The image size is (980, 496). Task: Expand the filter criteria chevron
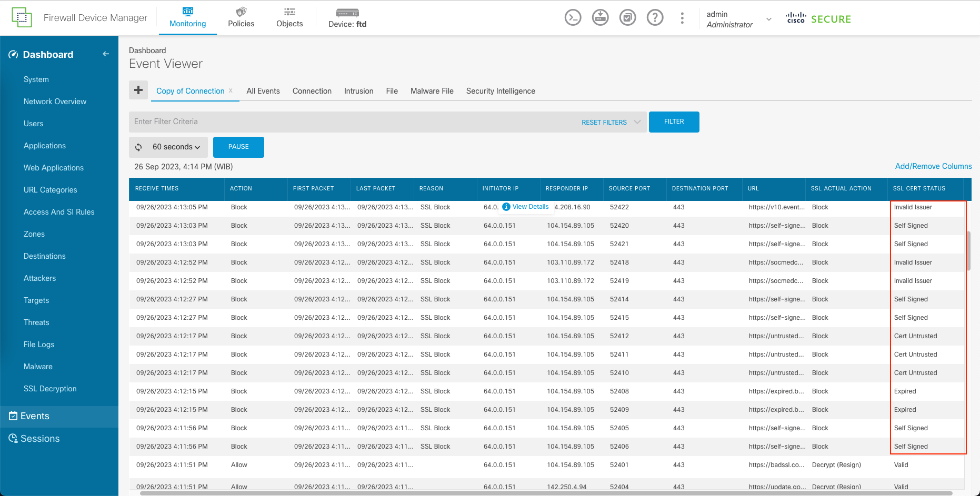(x=637, y=122)
